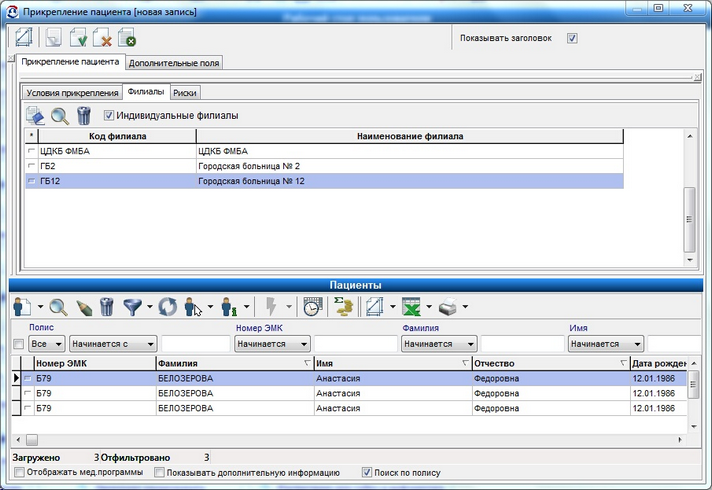Image resolution: width=712 pixels, height=490 pixels.
Task: Enable Отображать мед.программы checkbox
Action: [19, 472]
